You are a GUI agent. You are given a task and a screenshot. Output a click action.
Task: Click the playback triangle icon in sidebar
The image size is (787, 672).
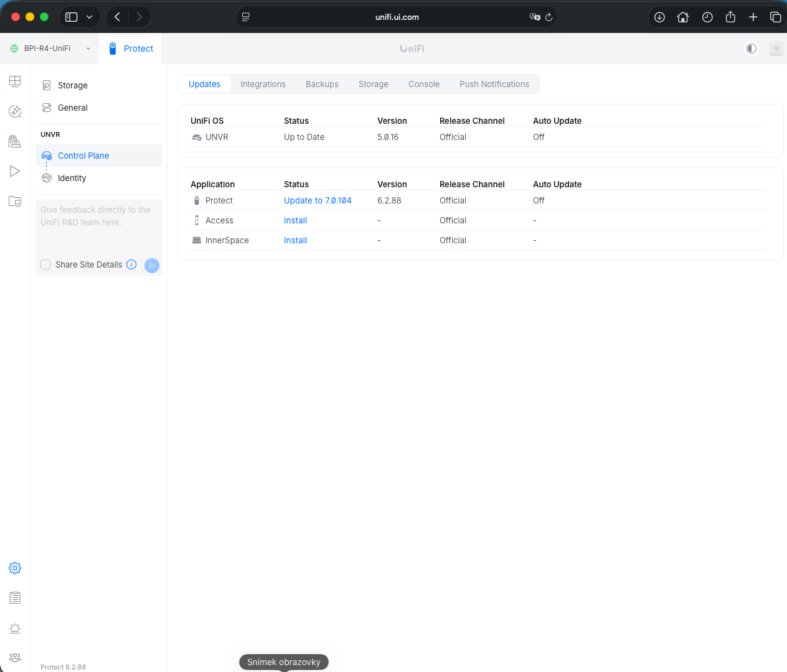(x=15, y=171)
